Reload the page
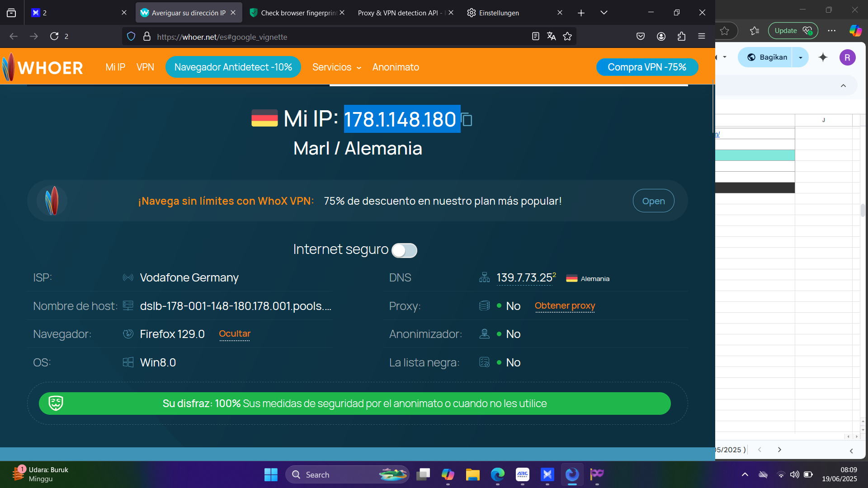Screen dimensions: 868x488 pos(54,37)
